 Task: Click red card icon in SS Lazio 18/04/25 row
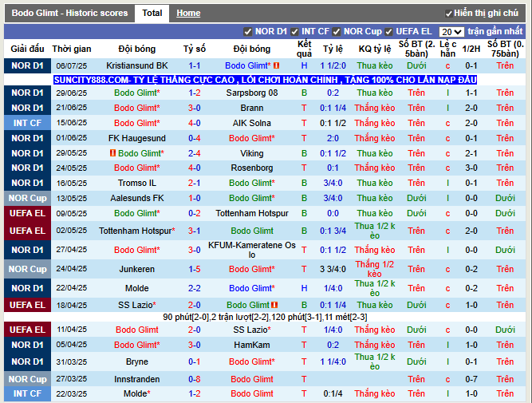pyautogui.click(x=275, y=305)
